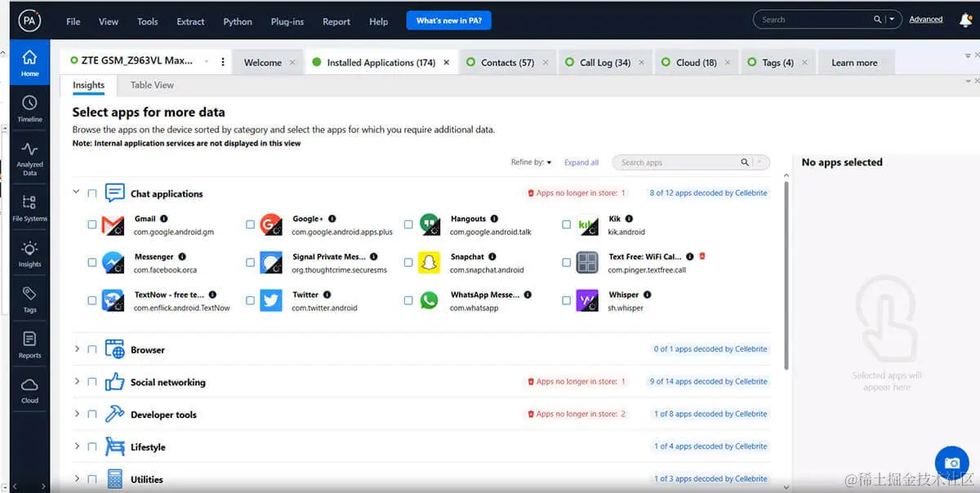Click the TextNow app icon

click(113, 300)
